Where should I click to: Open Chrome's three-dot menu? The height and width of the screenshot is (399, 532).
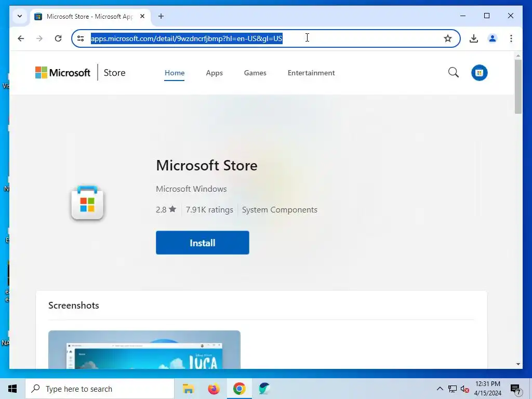point(511,38)
